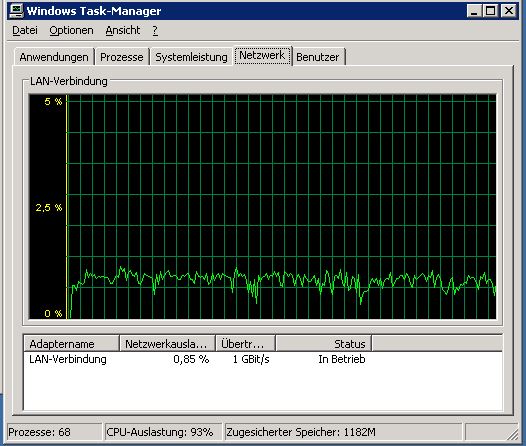Open the question mark help menu
526x446 pixels.
click(x=155, y=31)
